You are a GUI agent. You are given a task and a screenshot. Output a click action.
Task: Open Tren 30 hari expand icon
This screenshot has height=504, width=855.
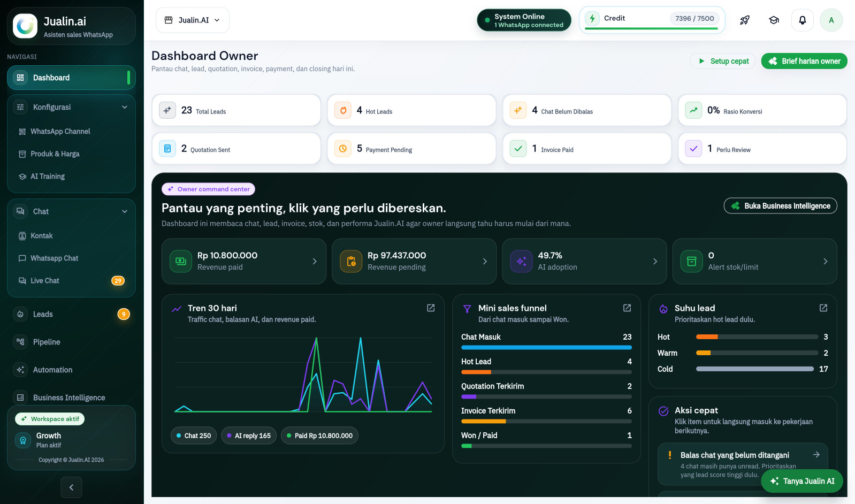(x=431, y=308)
